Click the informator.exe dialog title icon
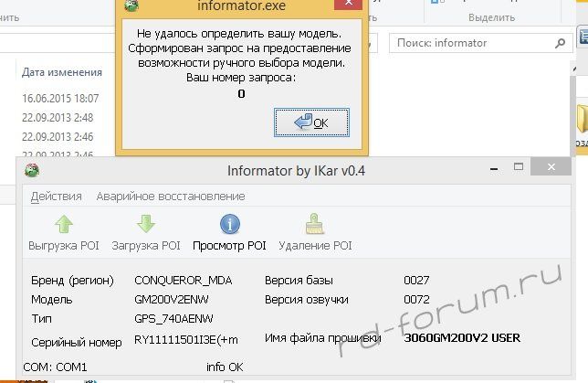This screenshot has width=588, height=383. [131, 5]
